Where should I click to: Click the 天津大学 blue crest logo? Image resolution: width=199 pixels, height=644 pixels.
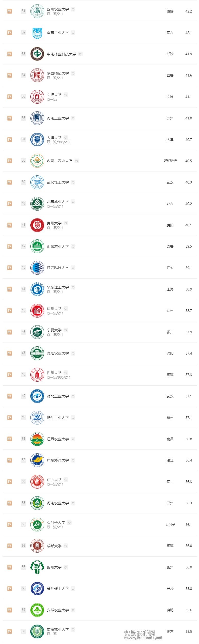pos(37,140)
